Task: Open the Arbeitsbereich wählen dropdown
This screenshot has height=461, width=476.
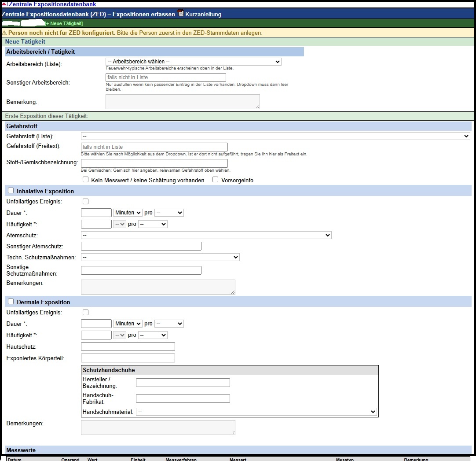Action: click(x=194, y=62)
